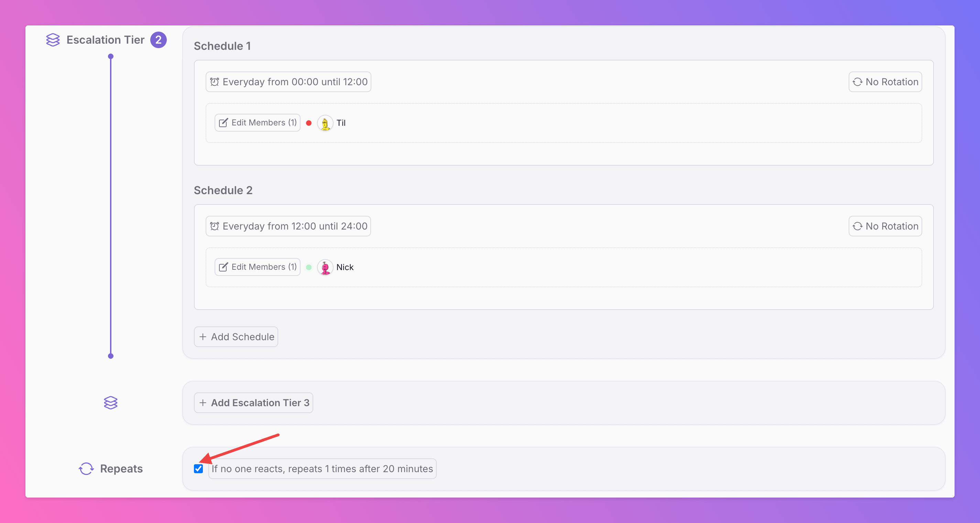This screenshot has width=980, height=523.
Task: Uncheck the repeats checkbox
Action: coord(198,469)
